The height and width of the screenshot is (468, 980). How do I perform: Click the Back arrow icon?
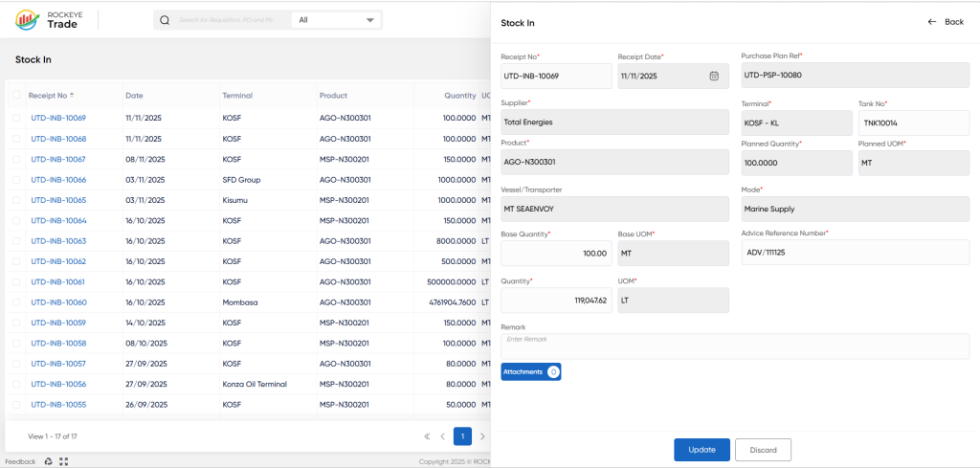pyautogui.click(x=932, y=22)
